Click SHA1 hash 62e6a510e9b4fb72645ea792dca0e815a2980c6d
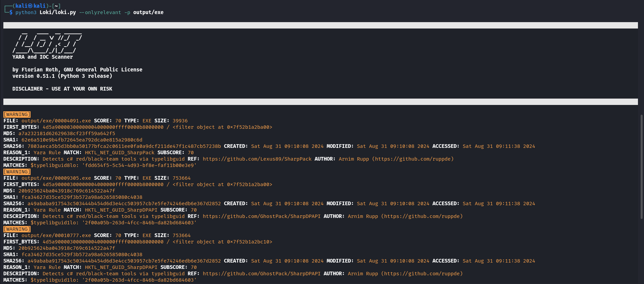The width and height of the screenshot is (644, 284). click(x=82, y=140)
